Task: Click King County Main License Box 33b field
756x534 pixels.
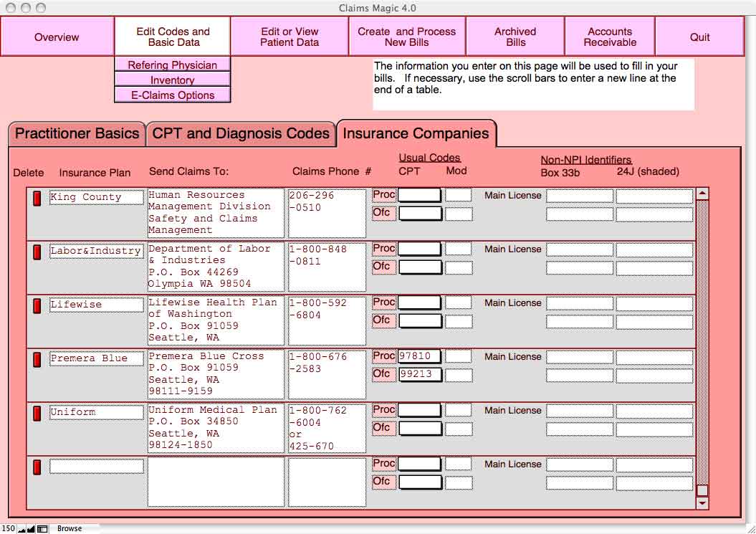Action: coord(580,196)
